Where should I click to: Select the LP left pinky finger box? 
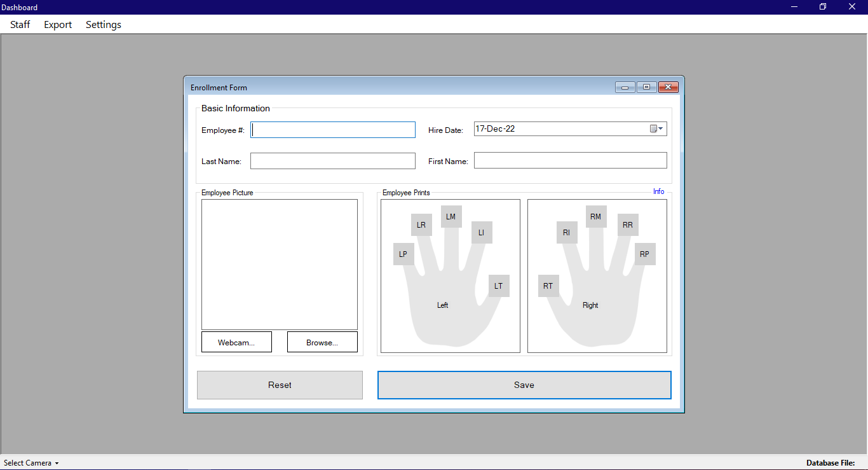click(x=403, y=254)
